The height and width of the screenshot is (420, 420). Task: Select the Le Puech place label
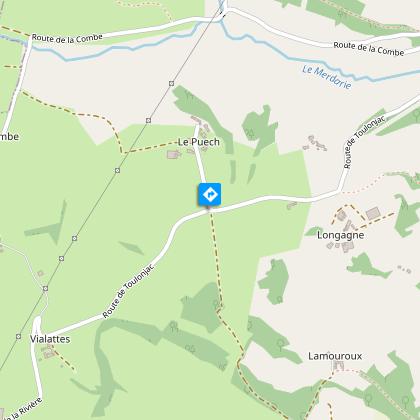click(x=199, y=142)
